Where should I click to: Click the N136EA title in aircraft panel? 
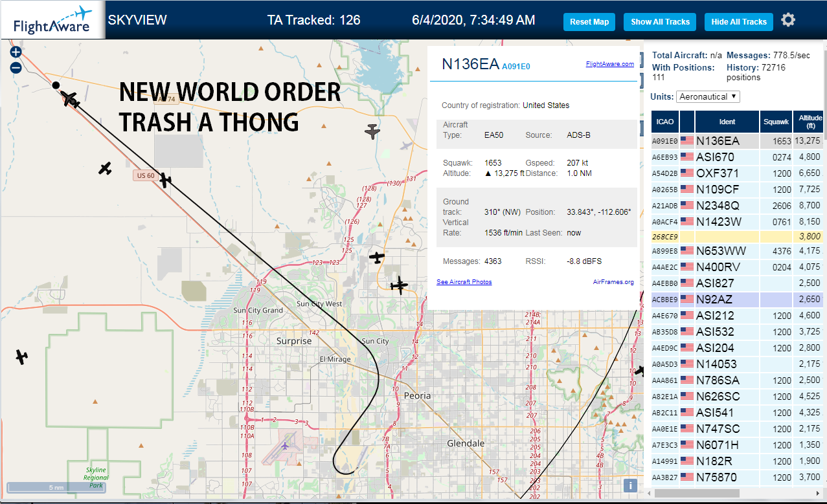point(471,64)
